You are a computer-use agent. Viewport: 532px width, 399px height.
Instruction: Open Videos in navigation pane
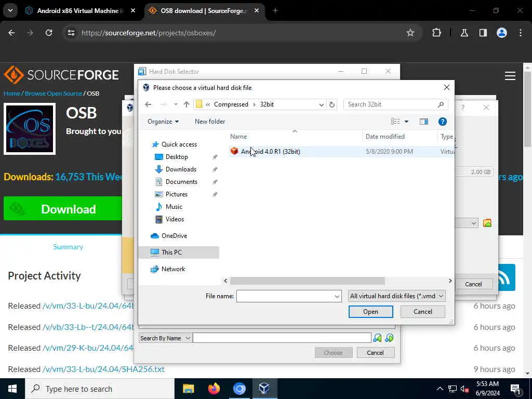(x=175, y=219)
